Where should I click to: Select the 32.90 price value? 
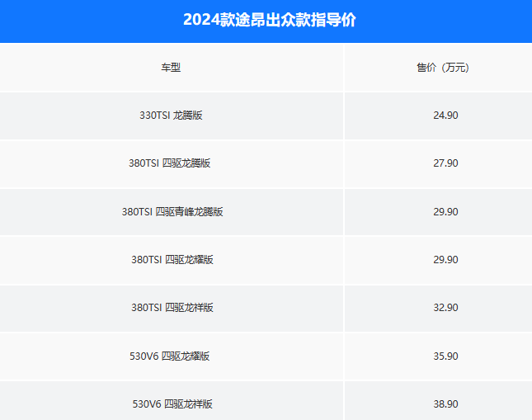coord(445,308)
